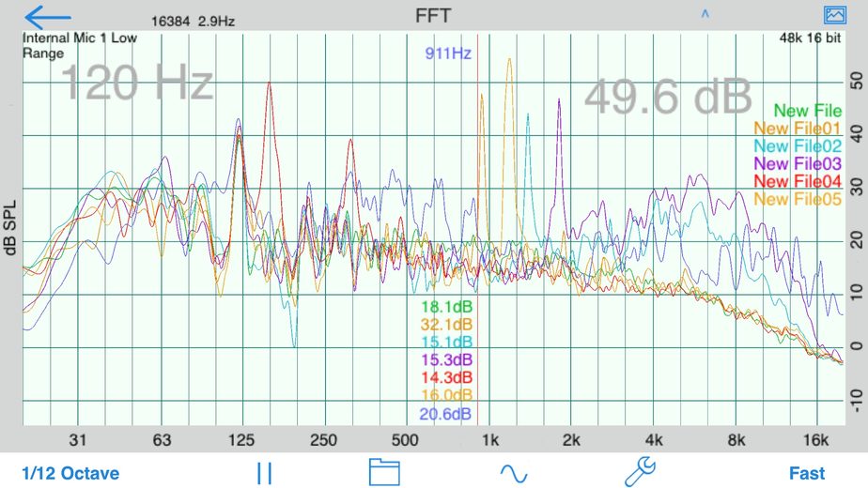The image size is (868, 488).
Task: Tap the 15.1dB cyan cursor value
Action: pos(446,343)
